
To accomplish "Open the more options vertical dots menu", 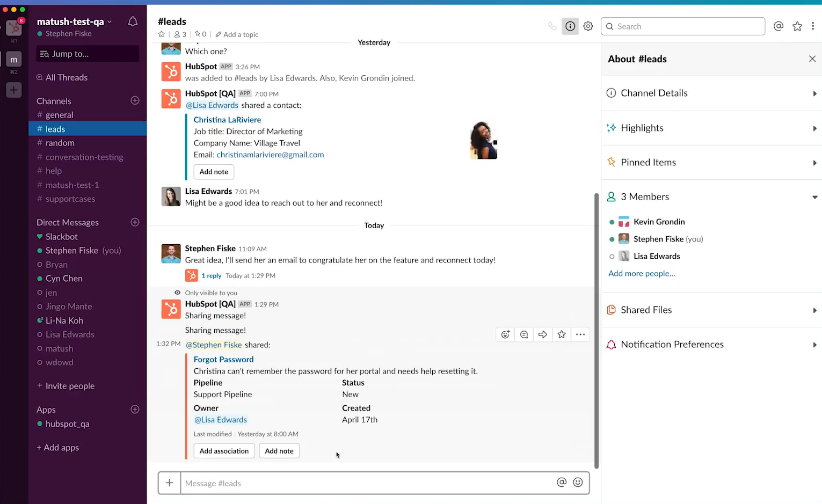I will [x=813, y=26].
